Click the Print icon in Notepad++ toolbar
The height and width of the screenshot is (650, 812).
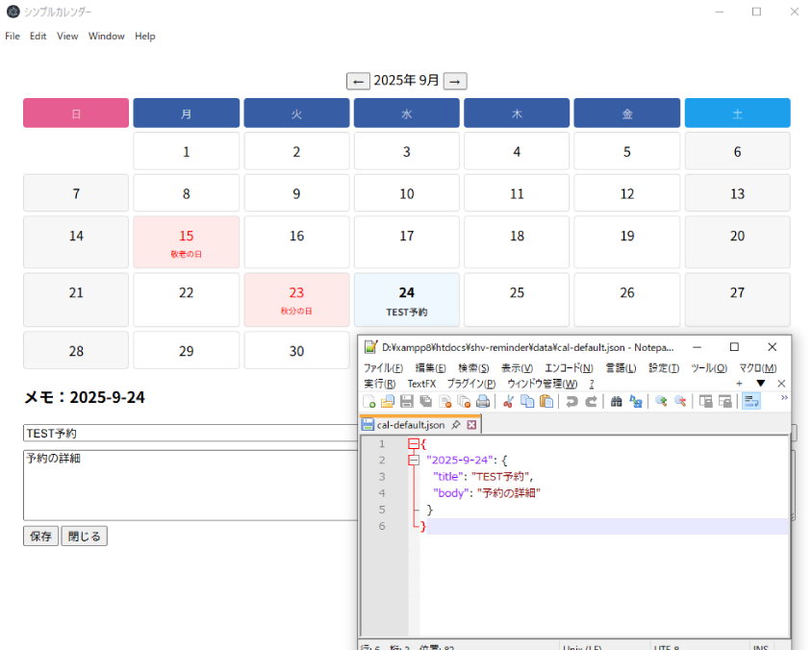(x=483, y=402)
